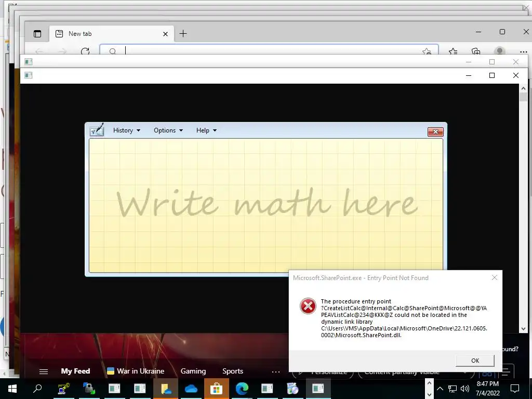Focus the Edge address bar

click(x=269, y=49)
